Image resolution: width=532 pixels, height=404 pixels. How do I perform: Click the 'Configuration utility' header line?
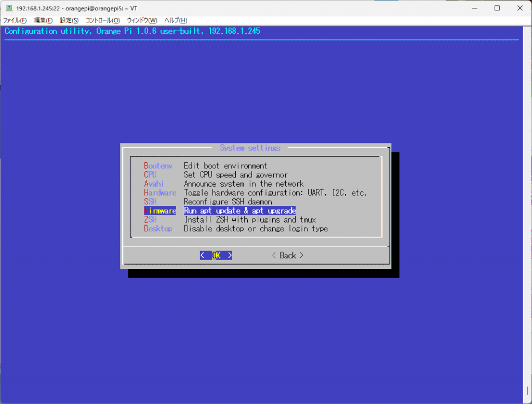point(132,31)
